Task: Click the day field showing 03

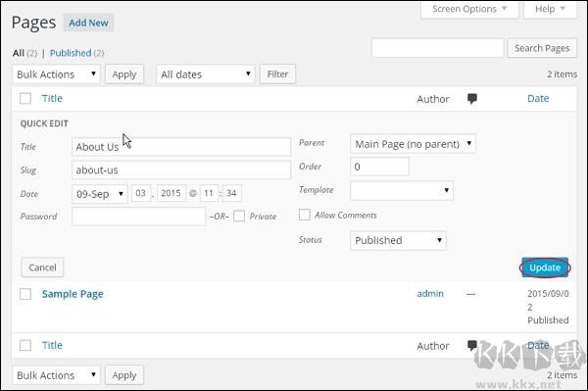Action: point(141,193)
